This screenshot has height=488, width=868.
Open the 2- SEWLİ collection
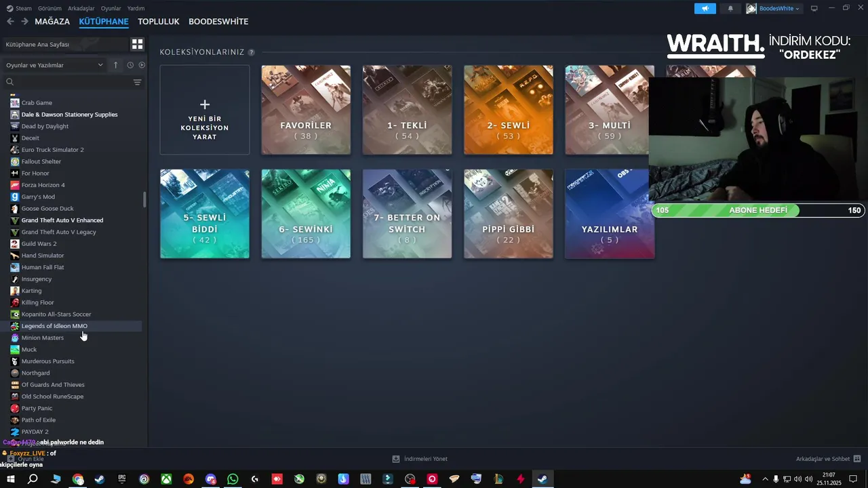pos(509,110)
